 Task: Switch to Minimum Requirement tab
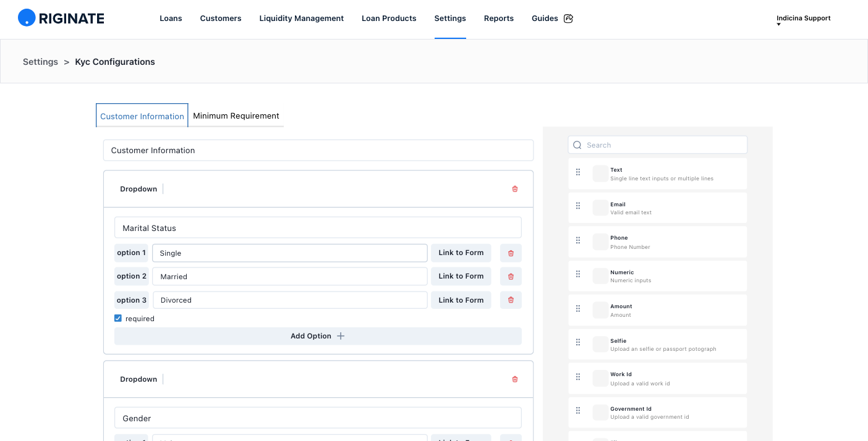pos(236,115)
